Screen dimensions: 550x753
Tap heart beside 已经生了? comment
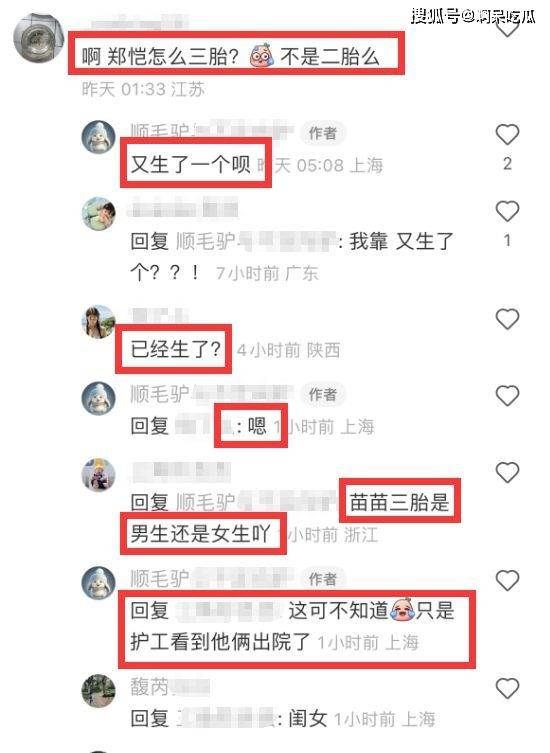tap(507, 319)
